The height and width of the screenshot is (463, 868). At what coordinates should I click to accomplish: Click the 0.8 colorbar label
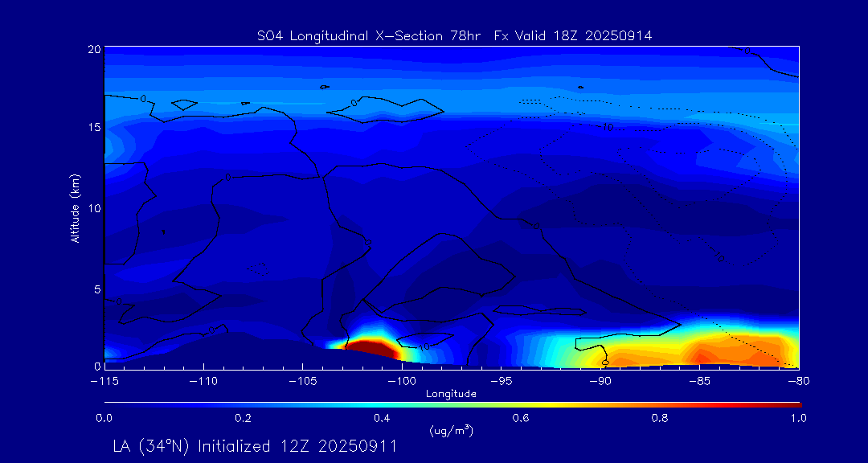661,418
